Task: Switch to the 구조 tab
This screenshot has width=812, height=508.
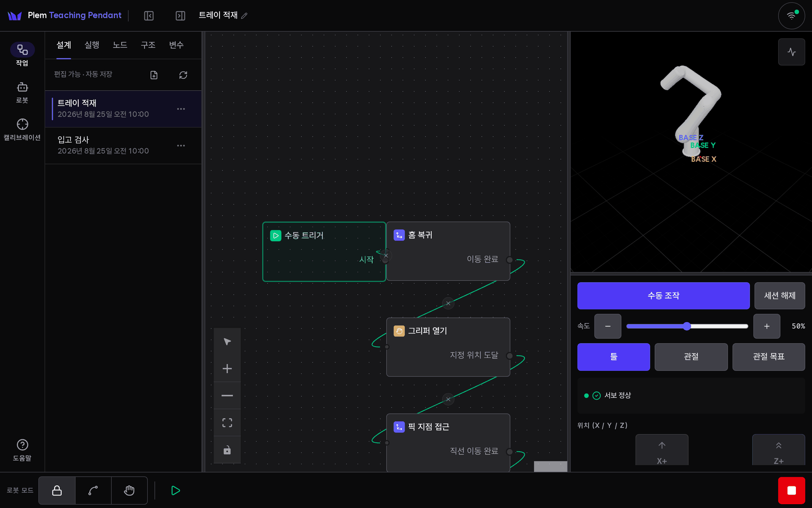Action: (x=148, y=45)
